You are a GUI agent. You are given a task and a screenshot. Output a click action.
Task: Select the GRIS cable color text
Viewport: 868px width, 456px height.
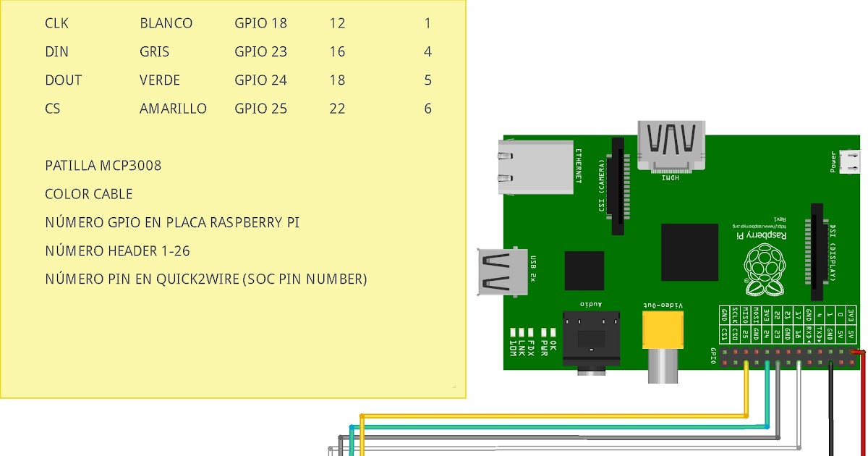(x=154, y=51)
